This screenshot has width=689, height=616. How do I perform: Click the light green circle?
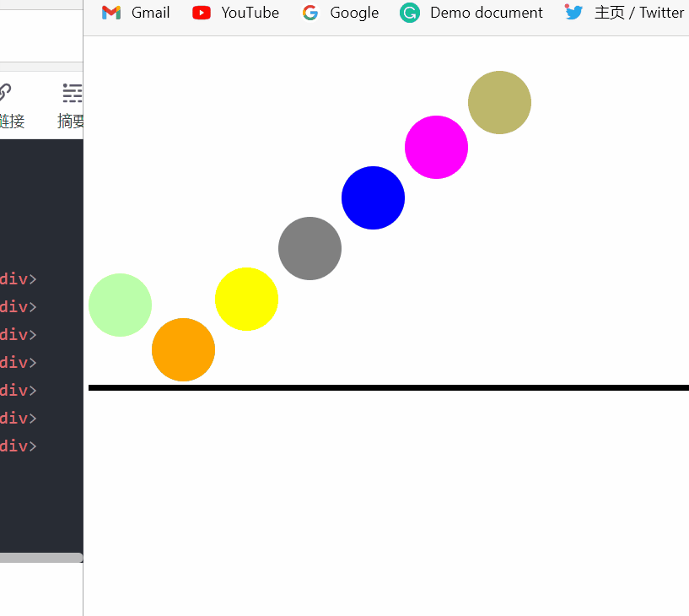pos(120,305)
